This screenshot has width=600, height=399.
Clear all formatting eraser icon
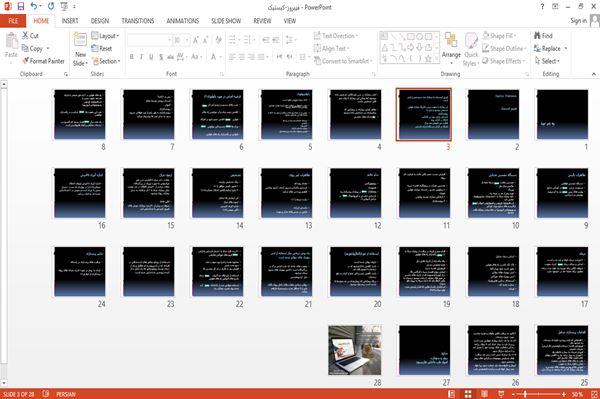point(218,40)
